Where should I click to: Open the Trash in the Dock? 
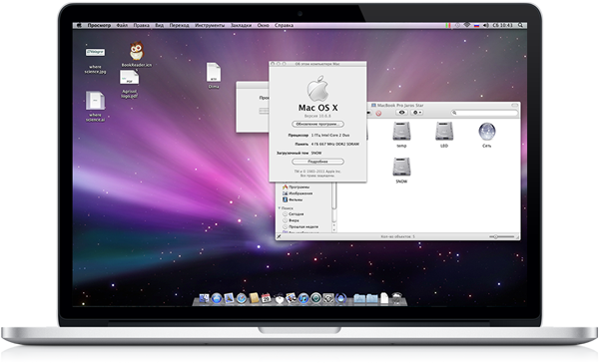(397, 298)
